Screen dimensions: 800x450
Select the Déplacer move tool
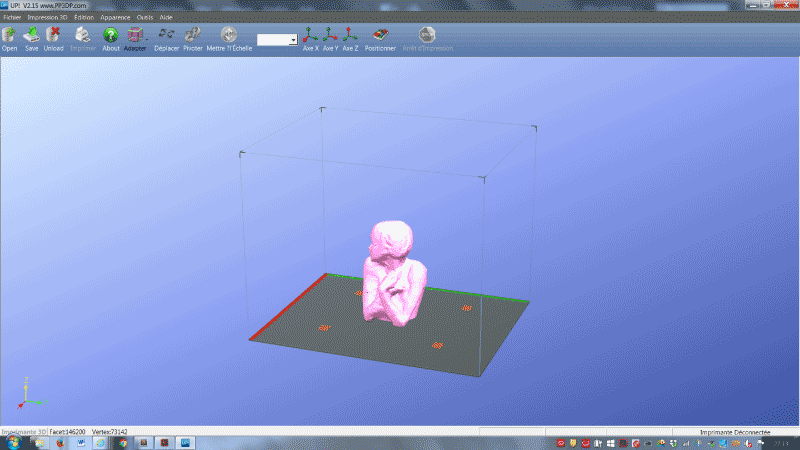click(x=166, y=35)
